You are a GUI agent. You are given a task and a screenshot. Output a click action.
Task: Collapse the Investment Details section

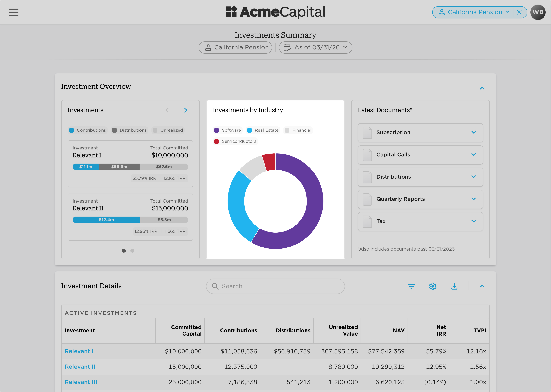[482, 286]
